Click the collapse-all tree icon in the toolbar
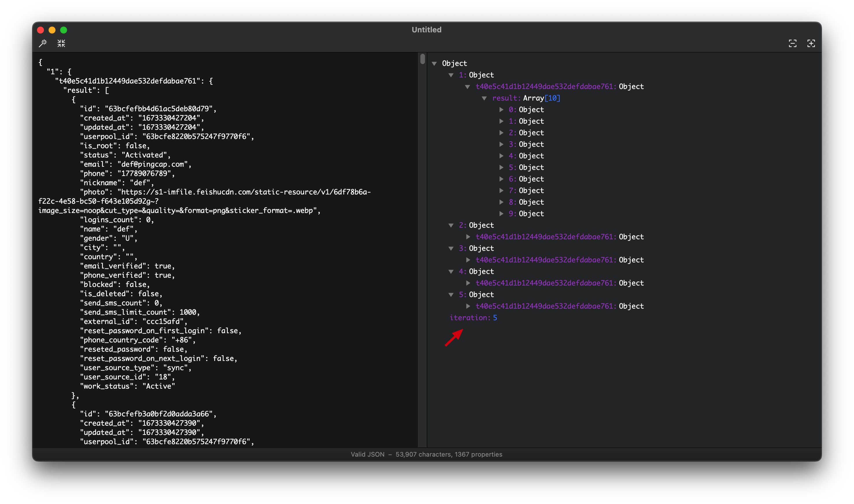 click(x=792, y=43)
